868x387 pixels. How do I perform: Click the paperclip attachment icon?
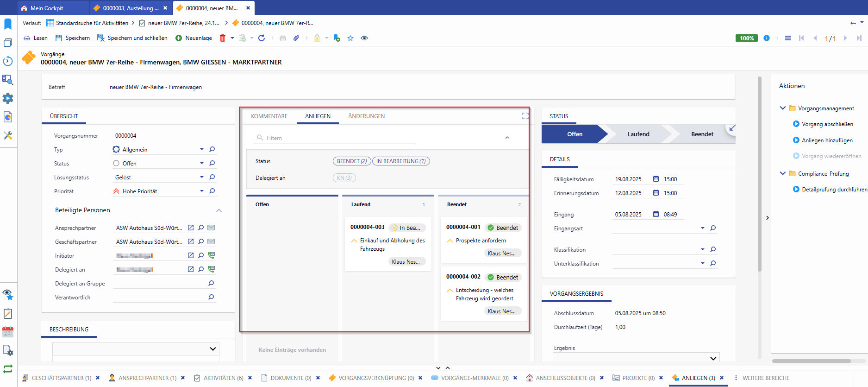tap(296, 38)
